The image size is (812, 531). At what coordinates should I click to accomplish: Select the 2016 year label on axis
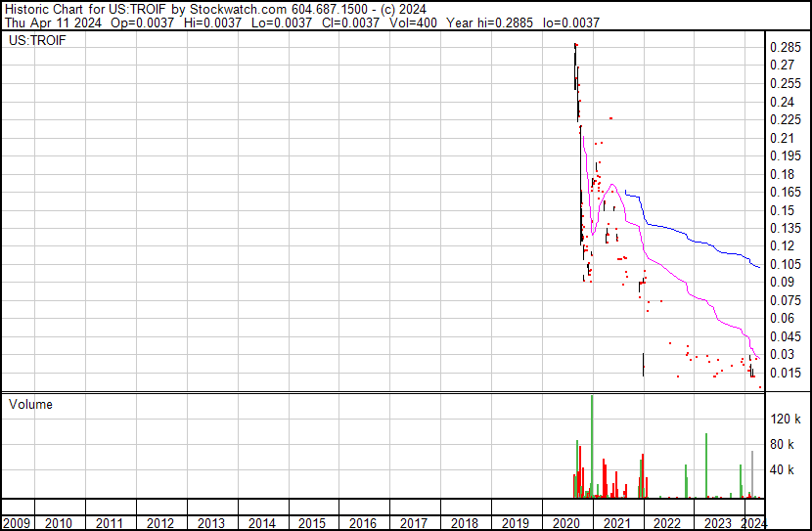click(x=363, y=523)
